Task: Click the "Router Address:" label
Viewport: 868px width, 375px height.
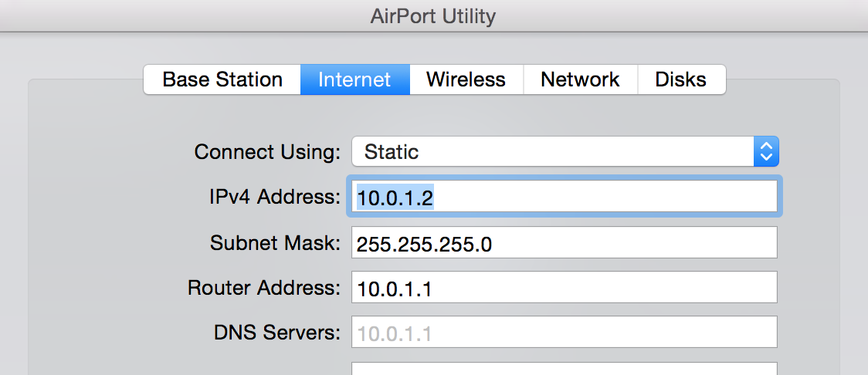Action: [264, 288]
